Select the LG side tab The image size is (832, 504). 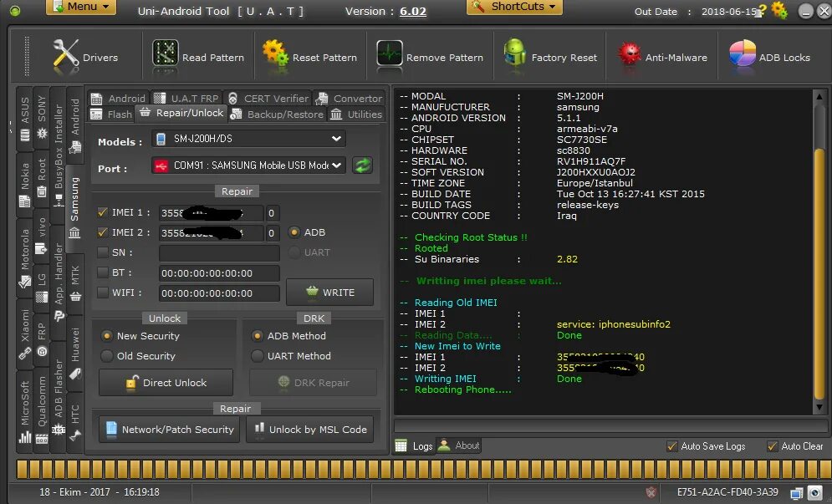click(x=41, y=288)
